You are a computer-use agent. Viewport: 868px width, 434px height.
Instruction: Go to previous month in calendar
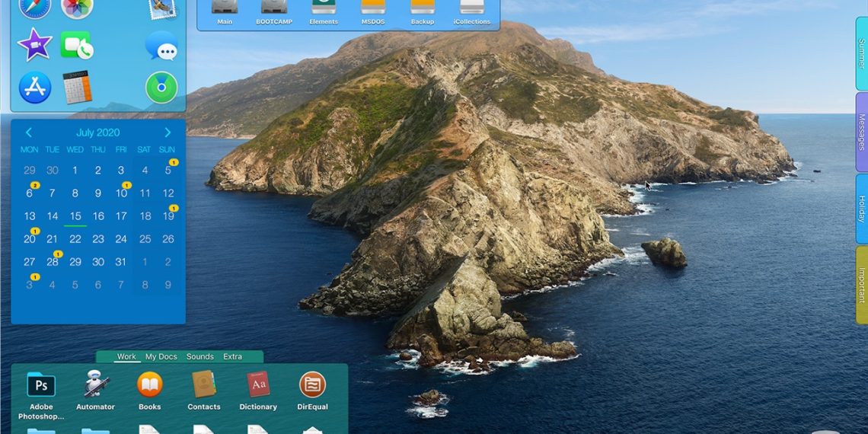pos(29,132)
